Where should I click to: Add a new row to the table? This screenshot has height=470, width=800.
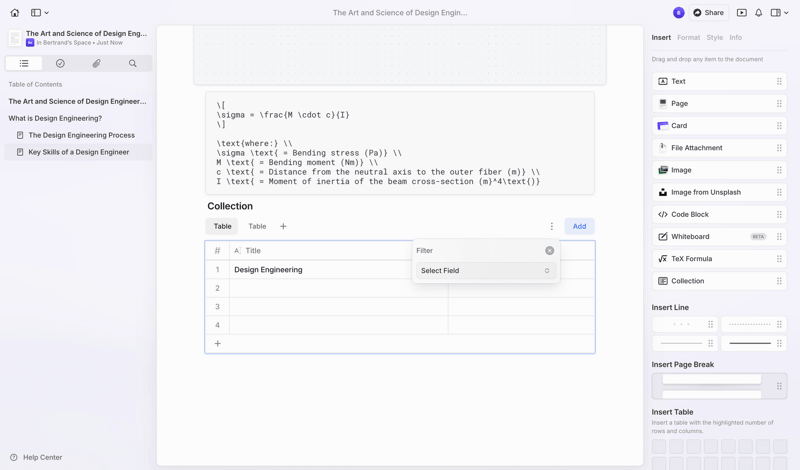tap(217, 344)
